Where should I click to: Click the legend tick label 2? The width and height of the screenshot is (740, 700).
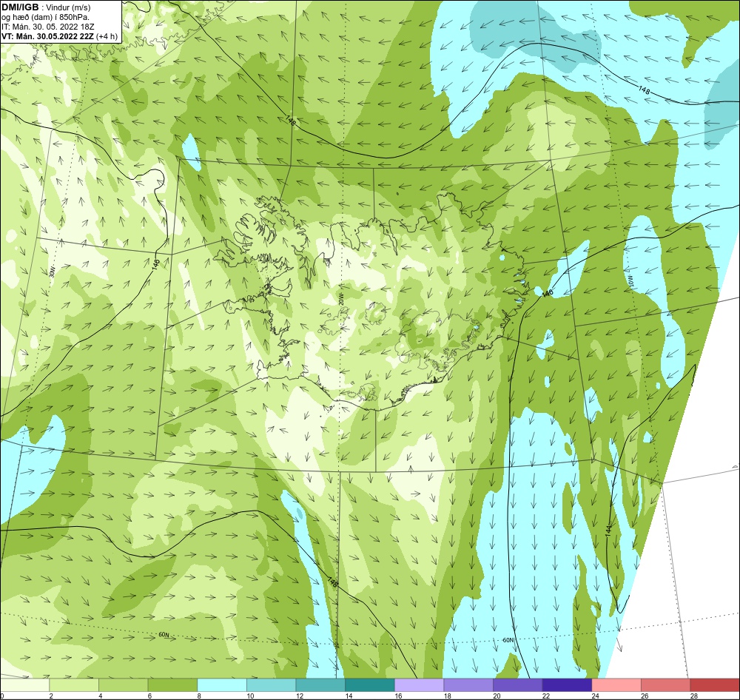(x=51, y=696)
